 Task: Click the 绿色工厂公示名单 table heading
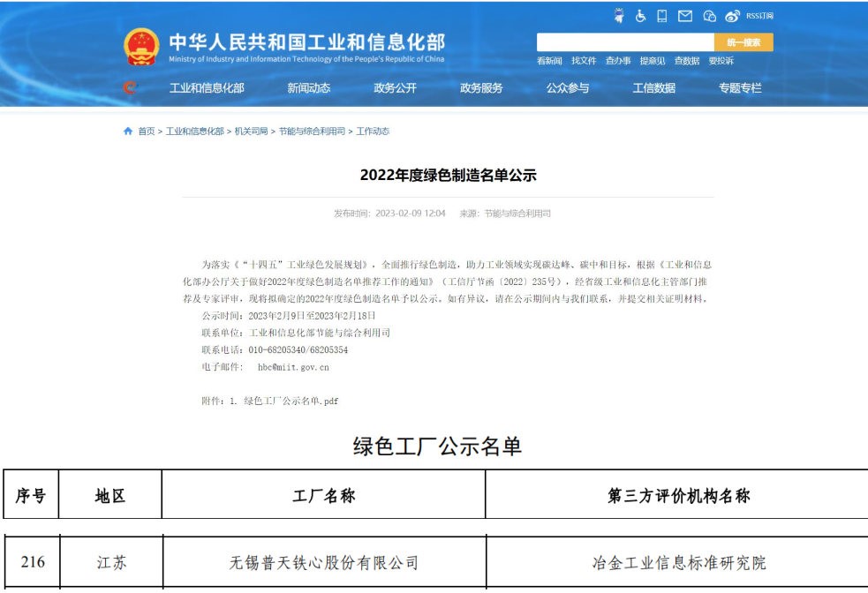[x=437, y=447]
